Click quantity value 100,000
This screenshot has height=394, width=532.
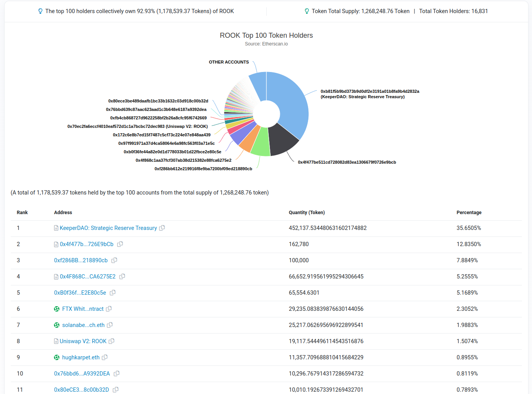[x=299, y=260]
